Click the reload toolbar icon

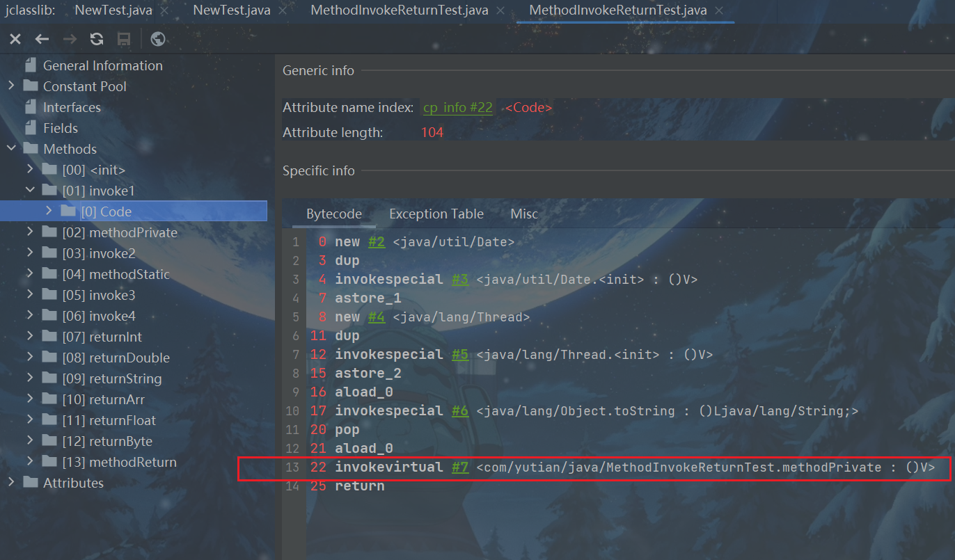97,39
